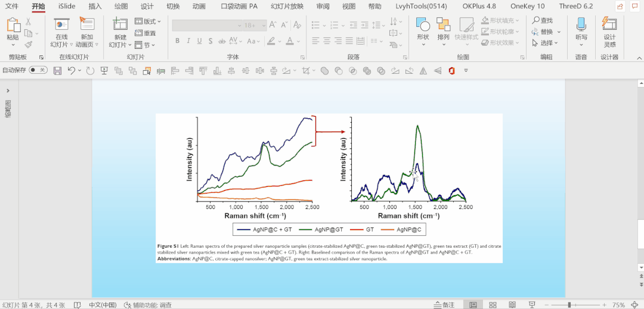Toggle the 备注 Notes pane
This screenshot has width=644, height=309.
(445, 305)
